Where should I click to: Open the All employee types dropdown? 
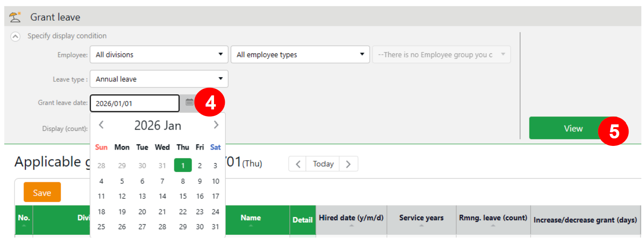[300, 55]
